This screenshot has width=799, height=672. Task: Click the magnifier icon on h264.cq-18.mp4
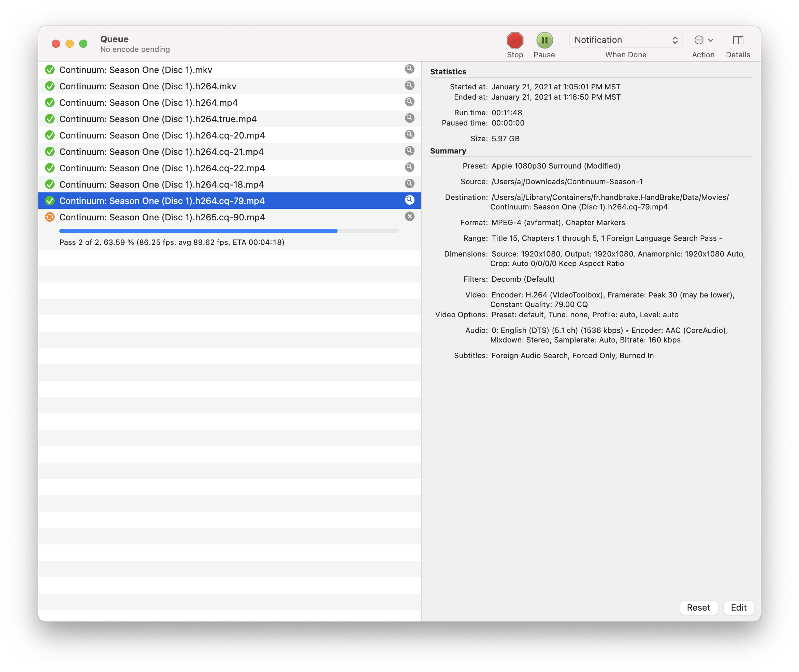tap(410, 184)
